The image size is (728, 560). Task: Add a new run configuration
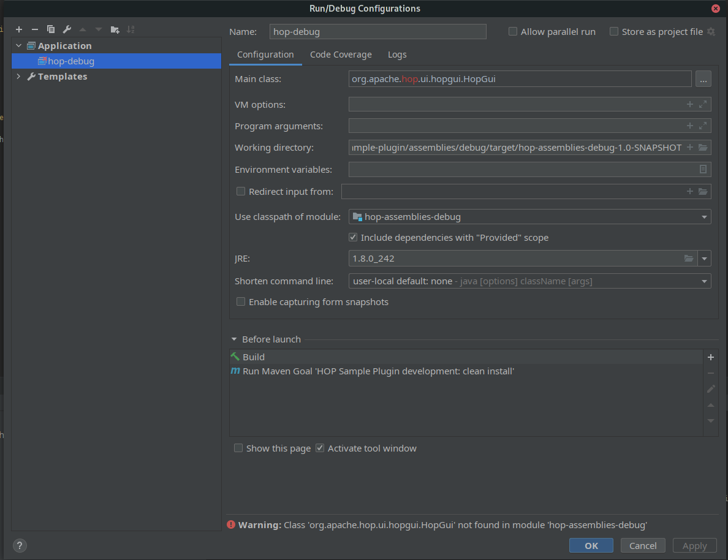pos(19,29)
